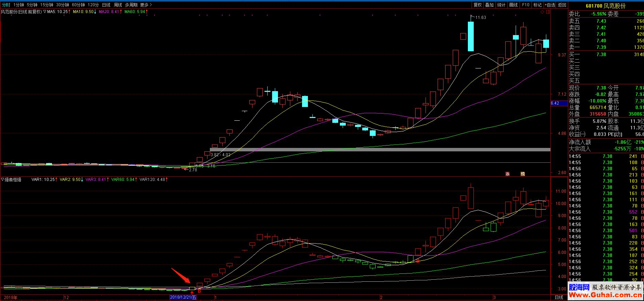Click the 卖四 price 7.42
This screenshot has height=301, width=644.
pos(601,28)
